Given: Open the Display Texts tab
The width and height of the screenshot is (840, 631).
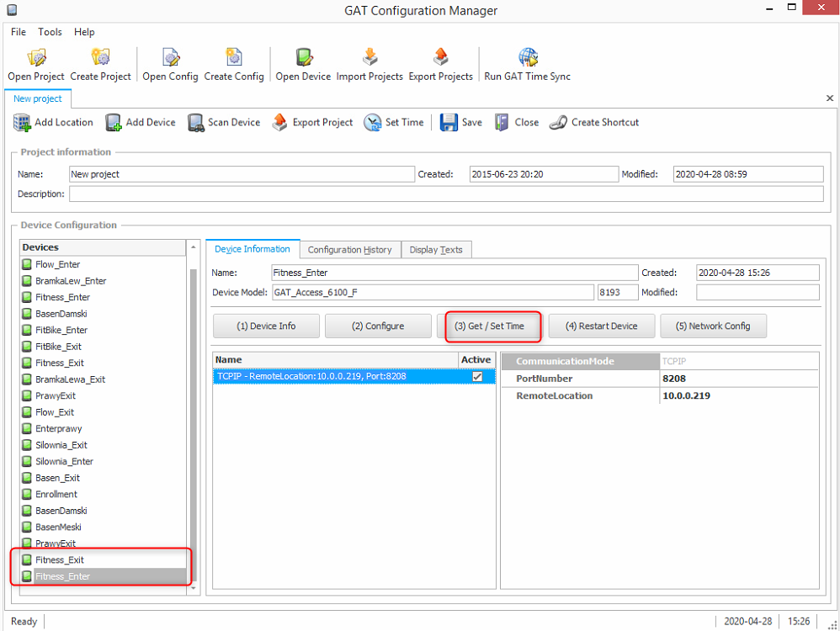Looking at the screenshot, I should (435, 250).
